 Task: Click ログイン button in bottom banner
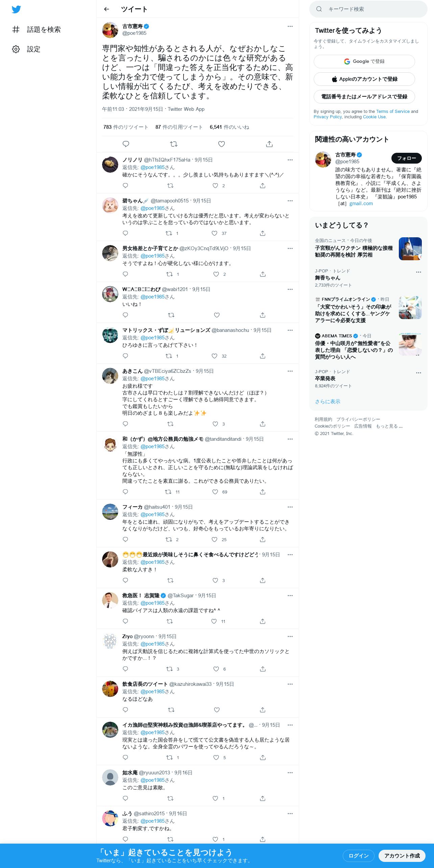pyautogui.click(x=358, y=855)
